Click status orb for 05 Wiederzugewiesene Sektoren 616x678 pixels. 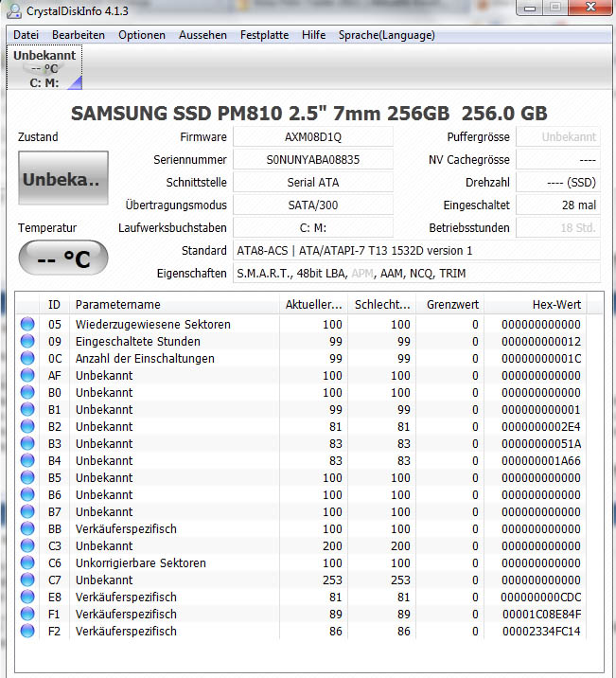[x=27, y=324]
